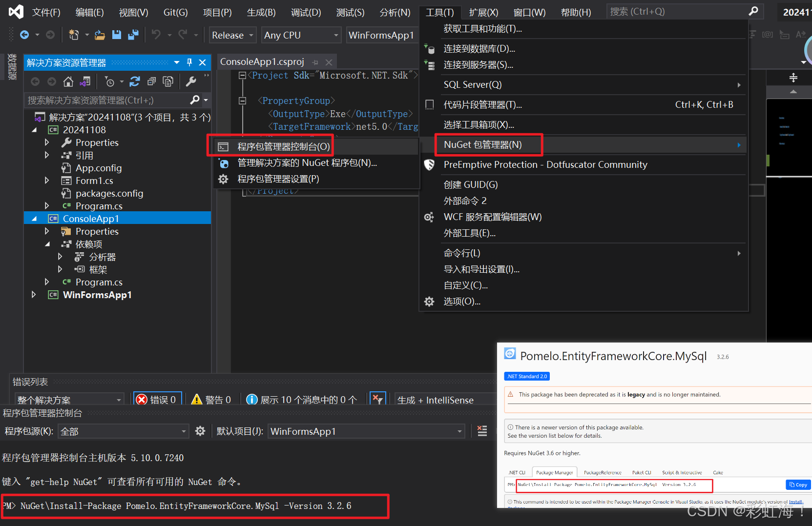812x526 pixels.
Task: Click the top search box magnifier icon
Action: point(753,11)
